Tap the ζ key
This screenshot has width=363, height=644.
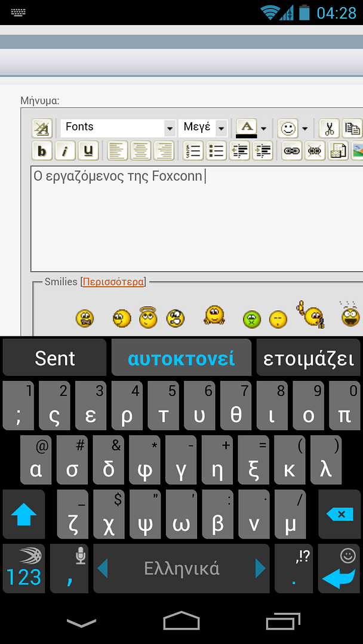pyautogui.click(x=73, y=514)
